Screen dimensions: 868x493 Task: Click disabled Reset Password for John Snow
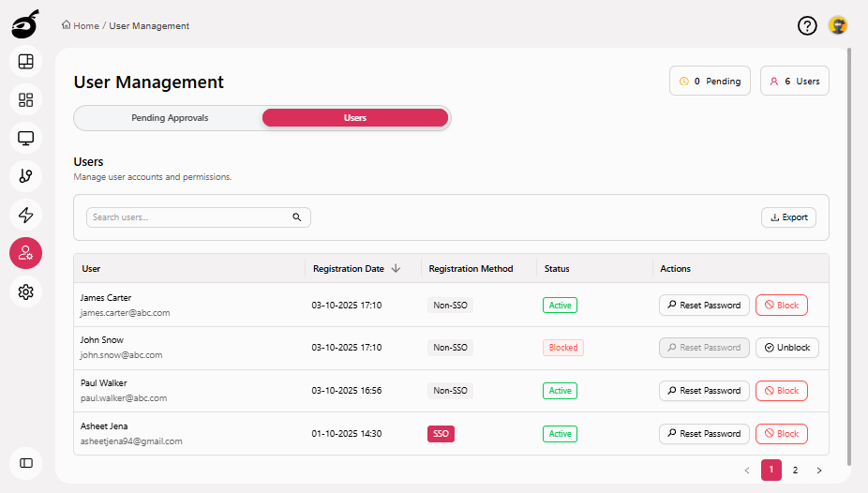(704, 348)
